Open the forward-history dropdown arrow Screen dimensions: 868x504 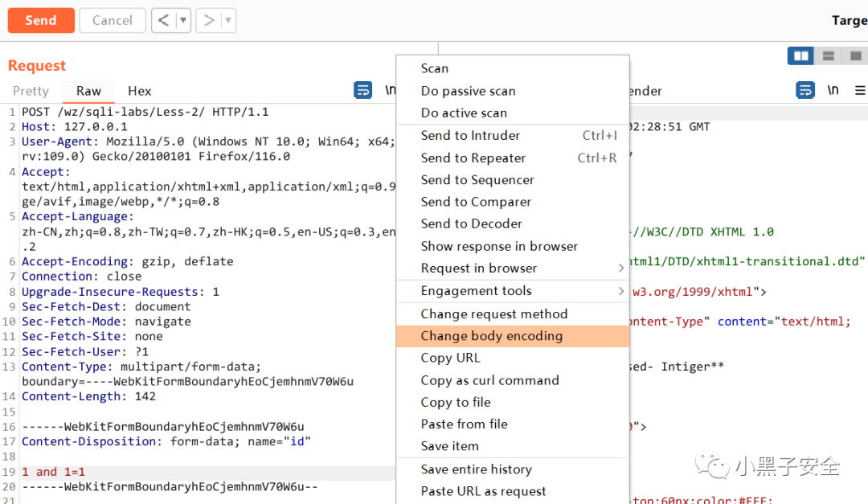point(228,20)
